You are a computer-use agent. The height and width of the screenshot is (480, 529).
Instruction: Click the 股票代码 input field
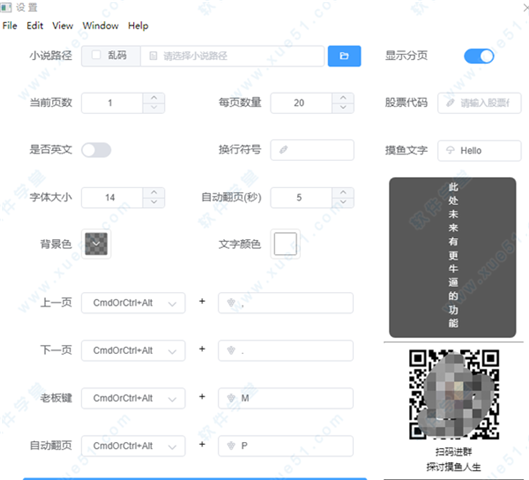[x=479, y=103]
